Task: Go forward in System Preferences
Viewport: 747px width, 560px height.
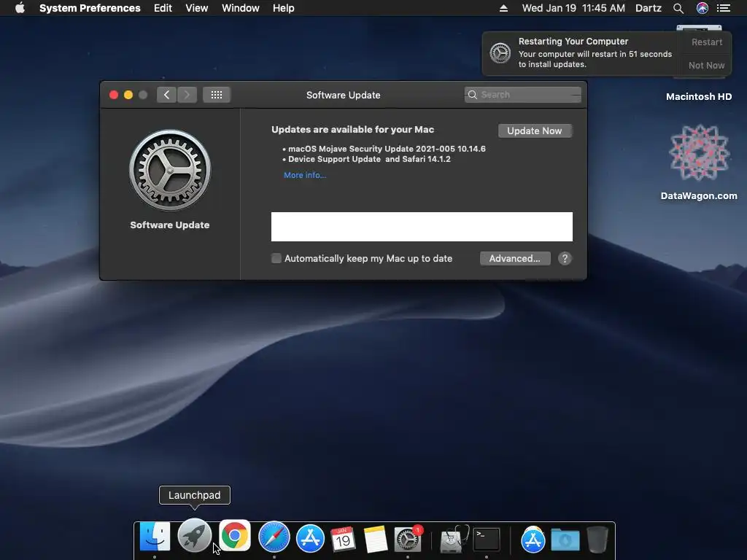Action: 187,95
